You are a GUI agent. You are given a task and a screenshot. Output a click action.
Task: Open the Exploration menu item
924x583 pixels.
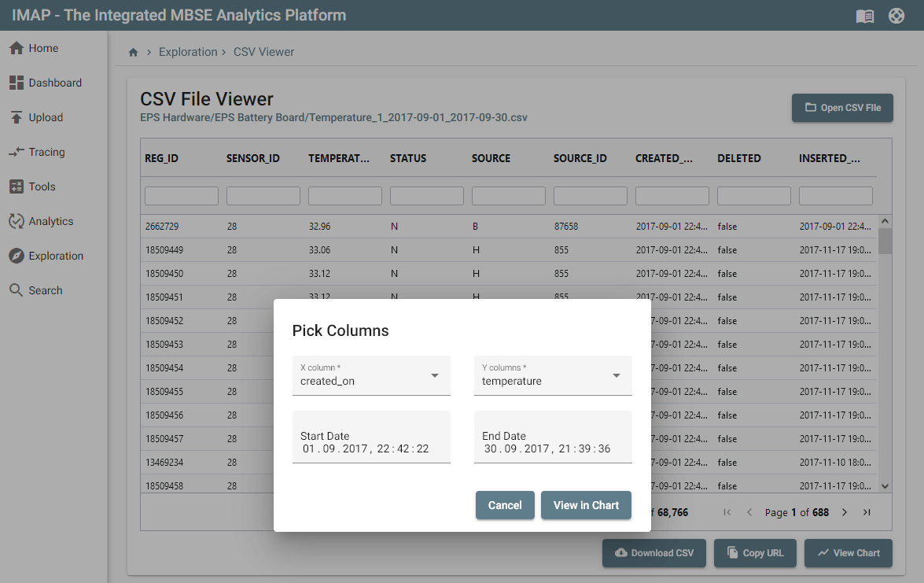pos(56,256)
